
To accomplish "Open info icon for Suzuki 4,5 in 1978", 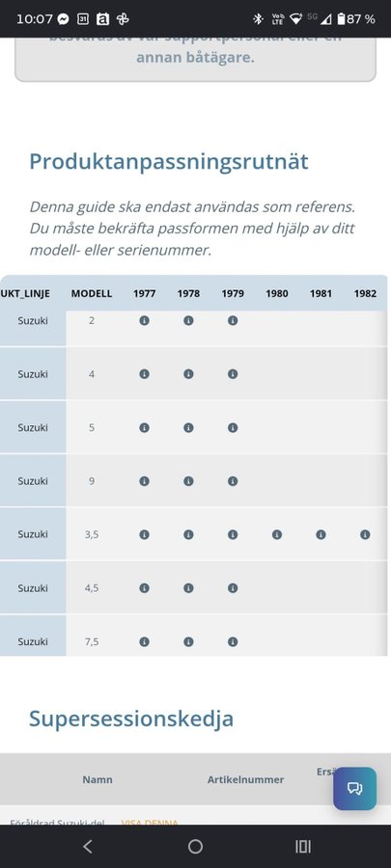I will click(188, 588).
